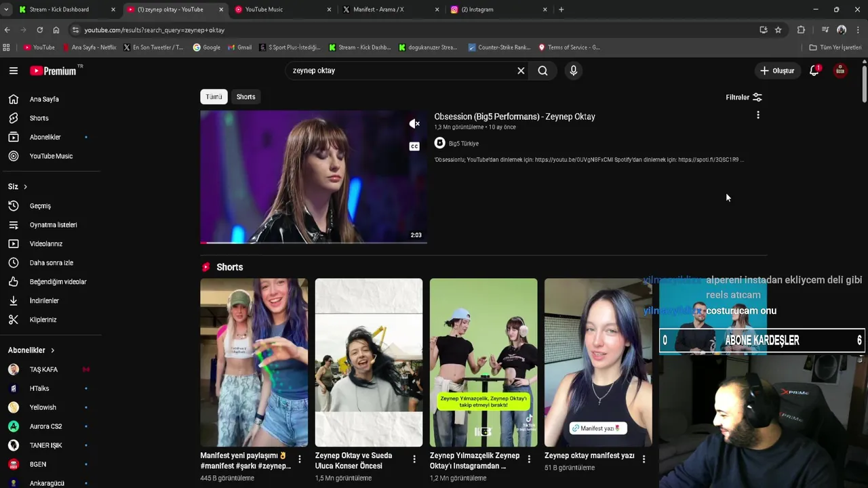Click the Zeynep oktay manifest yazı title

coord(589,455)
